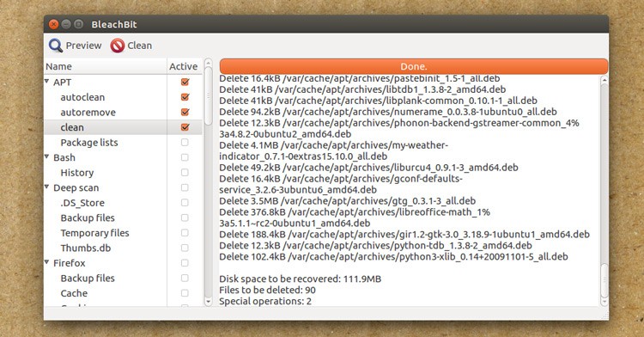The height and width of the screenshot is (337, 644).
Task: Click the orange Done progress bar
Action: (414, 66)
